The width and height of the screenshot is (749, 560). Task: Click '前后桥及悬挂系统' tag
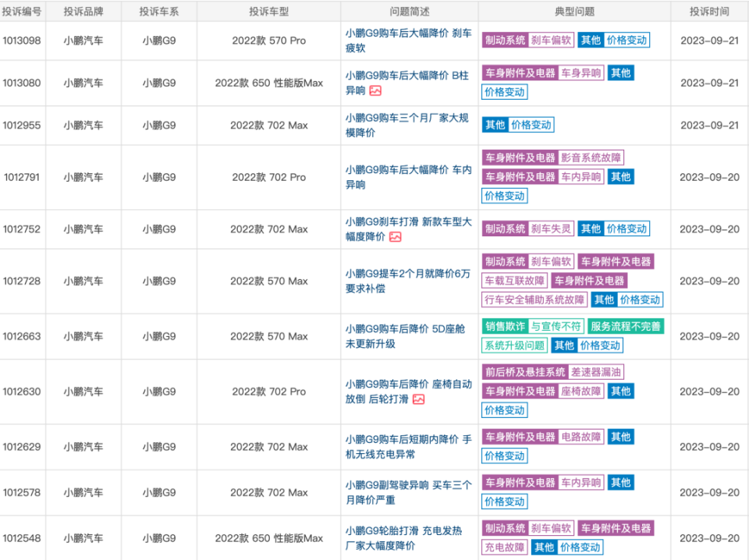tap(525, 372)
